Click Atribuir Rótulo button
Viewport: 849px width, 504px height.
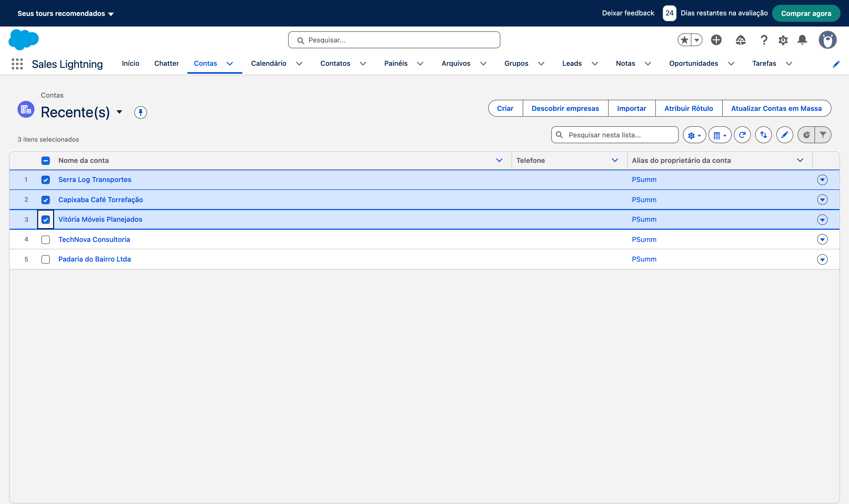688,108
